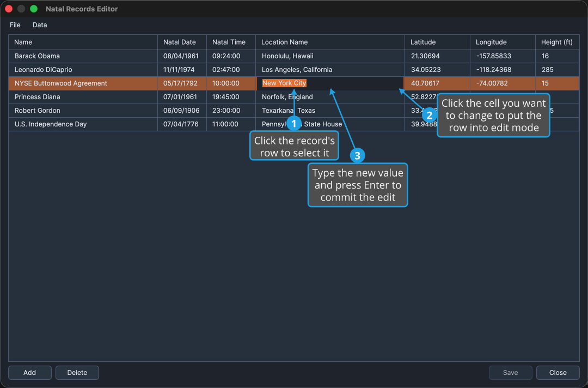Image resolution: width=588 pixels, height=388 pixels.
Task: Select the Los Angeles, California cell
Action: tap(330, 70)
